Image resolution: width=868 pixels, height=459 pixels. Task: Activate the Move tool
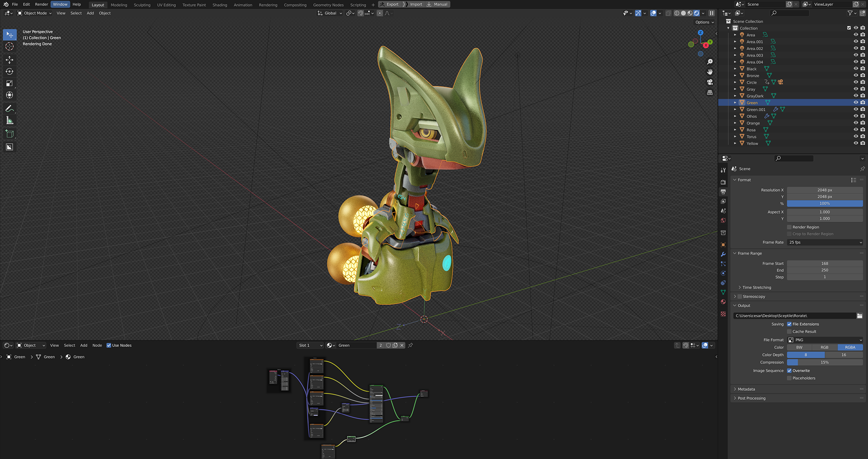click(9, 60)
